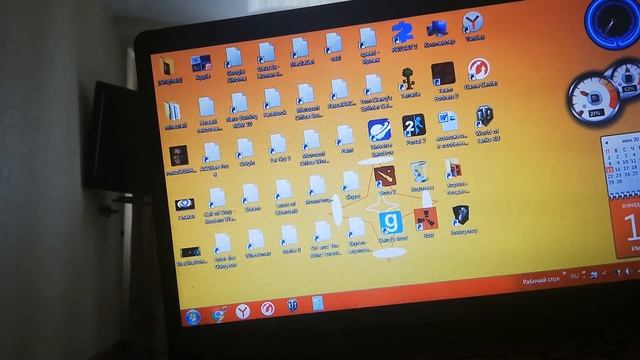The height and width of the screenshot is (360, 640).
Task: Open the Windows Start button
Action: point(193,317)
